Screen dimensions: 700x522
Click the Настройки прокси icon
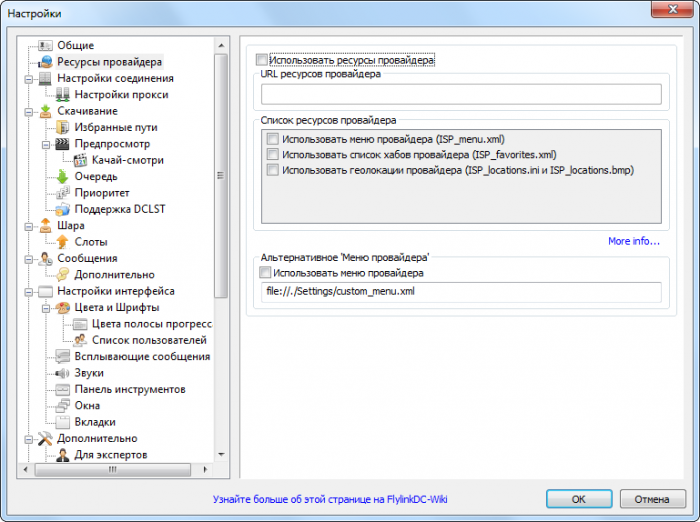pyautogui.click(x=63, y=95)
